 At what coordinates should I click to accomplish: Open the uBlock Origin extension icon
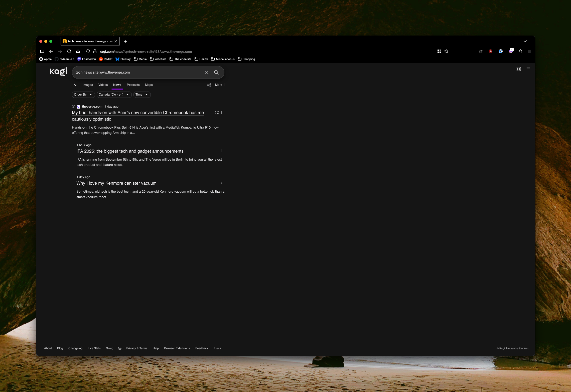(490, 52)
